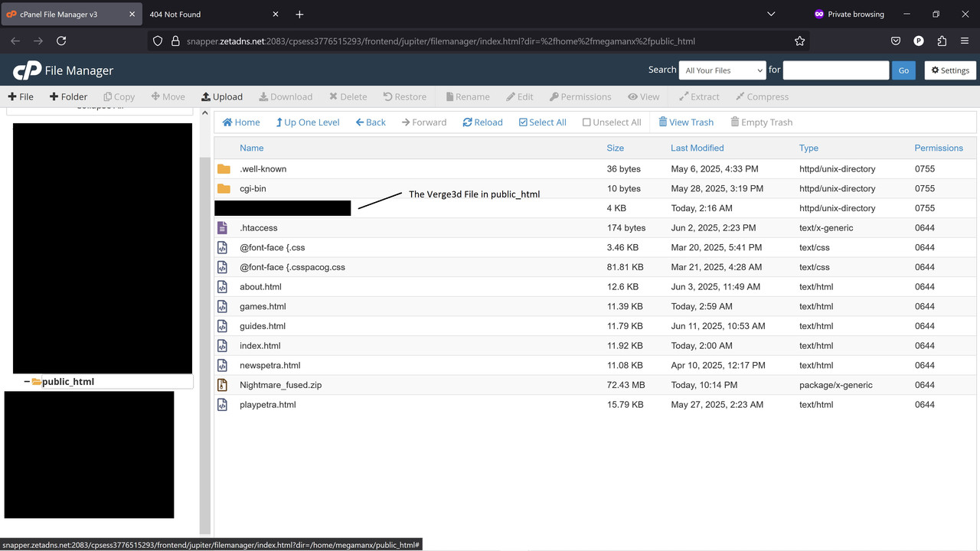Click the Upload toolbar button
This screenshot has height=551, width=980.
(x=222, y=97)
